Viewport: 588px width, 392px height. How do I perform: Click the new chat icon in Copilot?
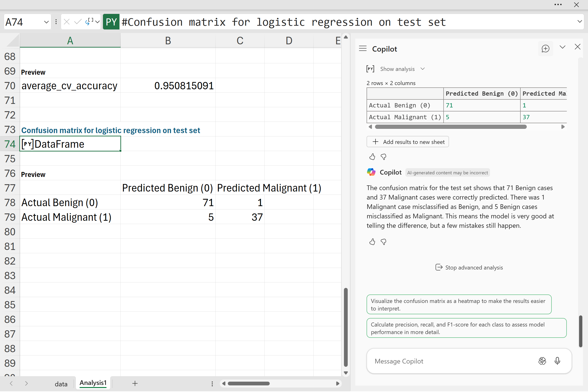coord(545,49)
